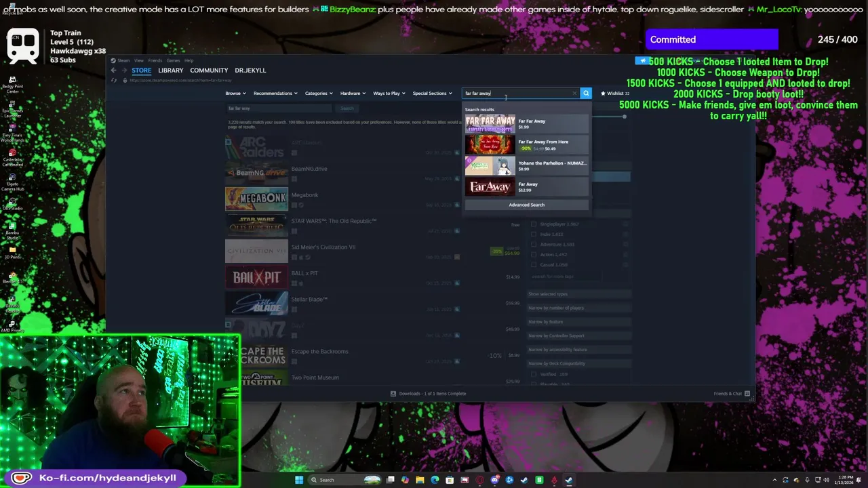Expand the Ways to Play dropdown
The width and height of the screenshot is (868, 488).
coord(389,94)
